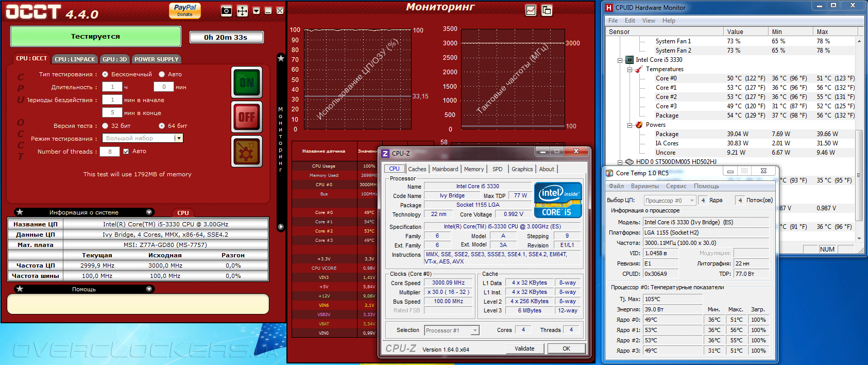Open the Большой набор test mode dropdown
This screenshot has width=868, height=365.
pos(179,138)
